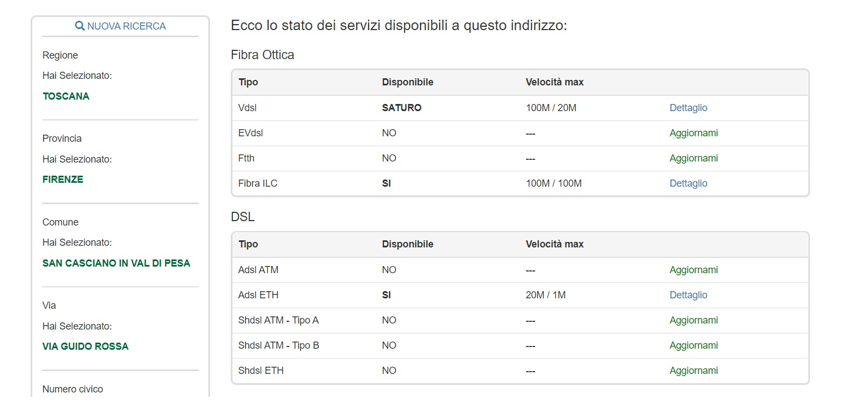The image size is (868, 416).
Task: Click the Fibra Ottica section heading
Action: pyautogui.click(x=263, y=55)
